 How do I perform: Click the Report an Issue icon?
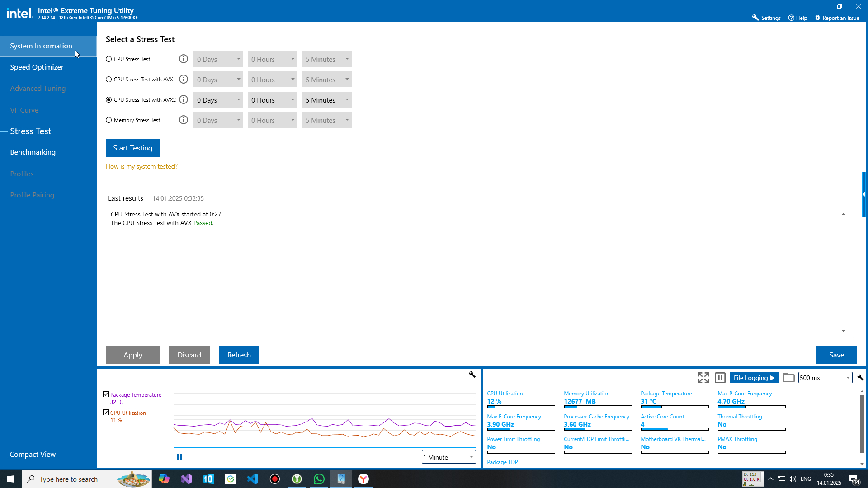click(817, 18)
